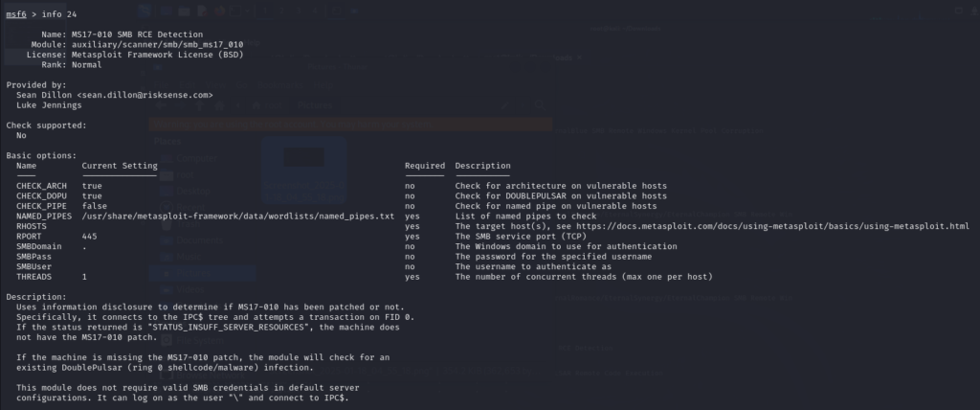The image size is (980, 410).
Task: Click 'not have the MS17-010 patch.' line
Action: 87,337
